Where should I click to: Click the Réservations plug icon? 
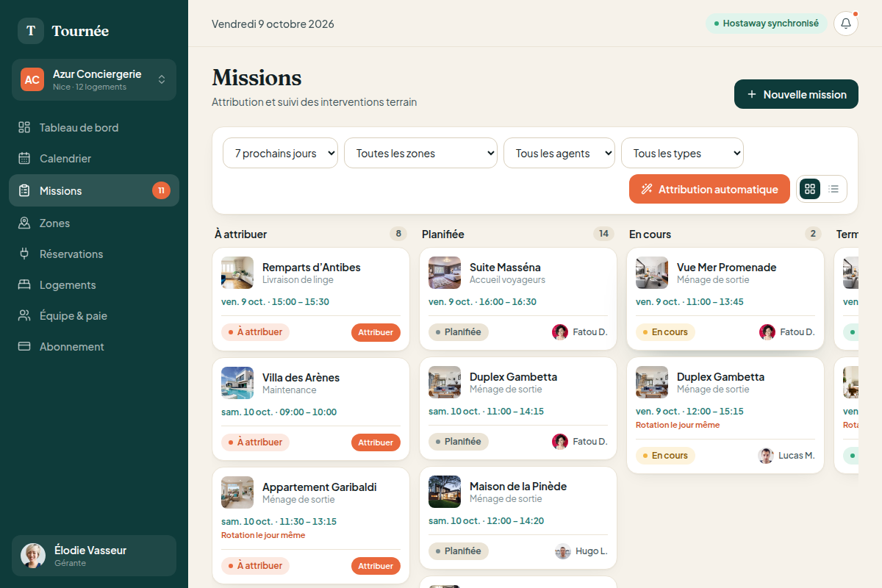coord(24,254)
